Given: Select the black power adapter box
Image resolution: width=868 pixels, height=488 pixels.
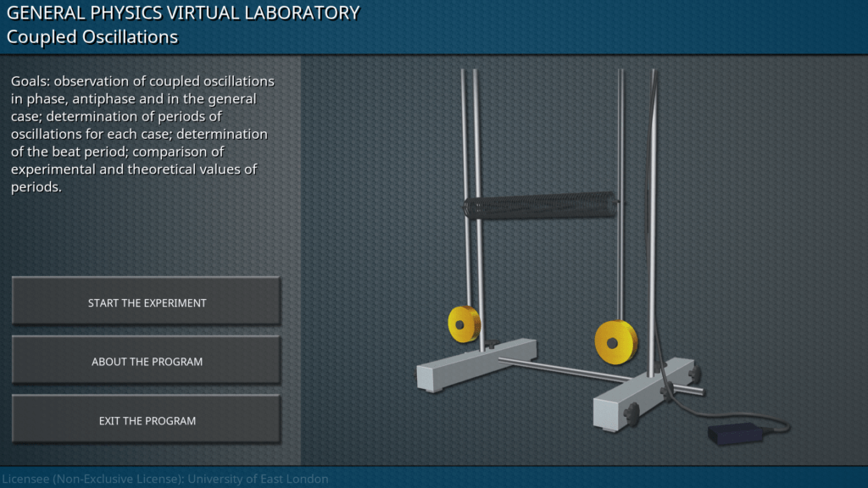Looking at the screenshot, I should pos(735,434).
